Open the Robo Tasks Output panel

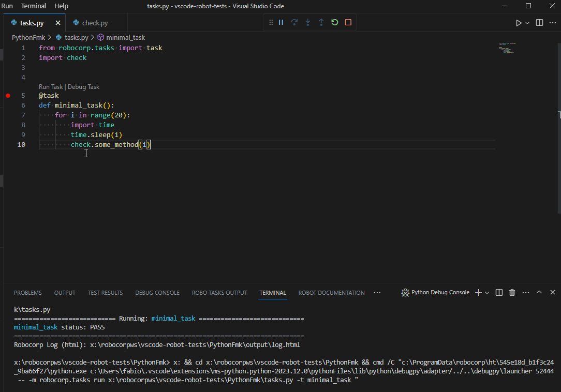point(219,293)
